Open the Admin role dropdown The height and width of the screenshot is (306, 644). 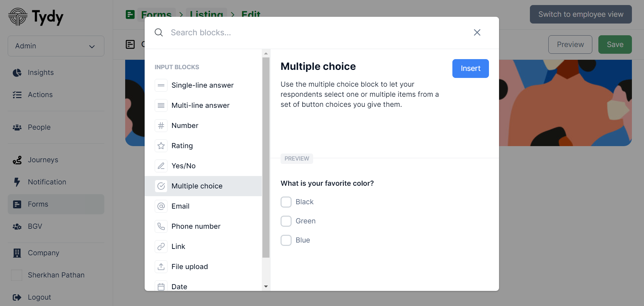tap(56, 46)
